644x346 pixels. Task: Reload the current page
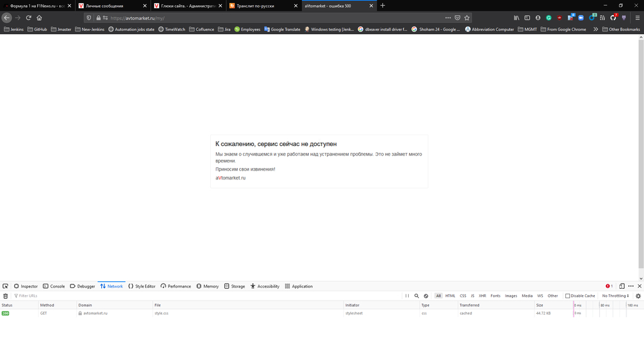[x=28, y=18]
